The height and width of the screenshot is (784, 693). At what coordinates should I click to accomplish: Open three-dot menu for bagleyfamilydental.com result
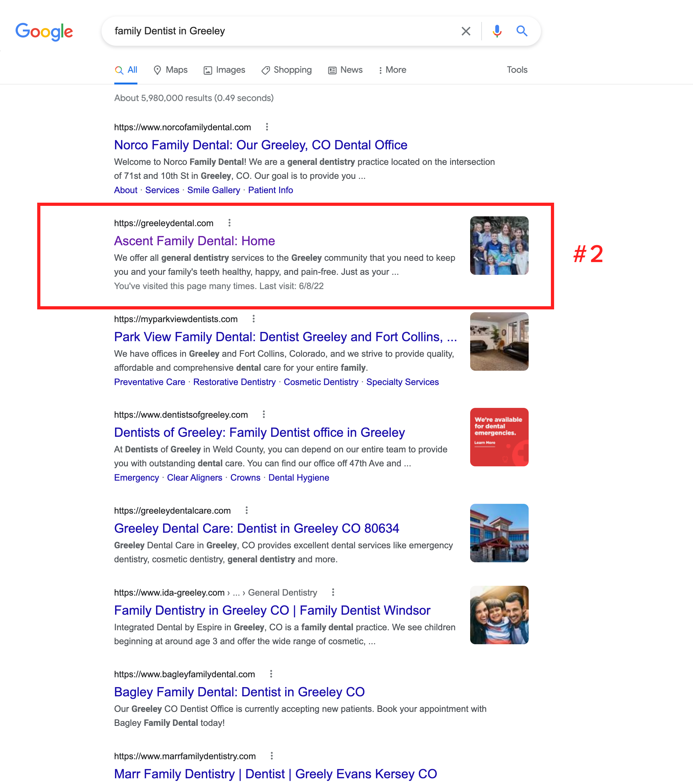click(271, 674)
